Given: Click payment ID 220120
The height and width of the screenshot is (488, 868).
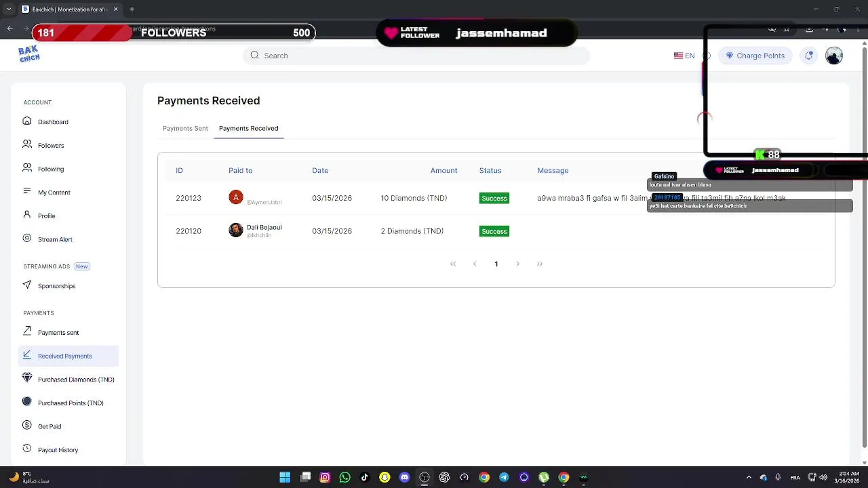Looking at the screenshot, I should click(x=189, y=231).
